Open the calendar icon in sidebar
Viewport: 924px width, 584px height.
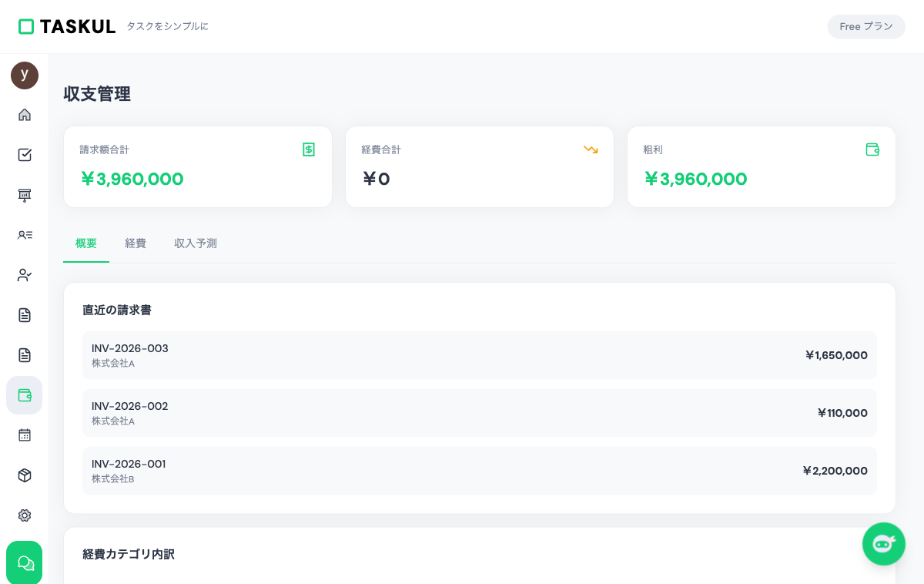(x=25, y=435)
